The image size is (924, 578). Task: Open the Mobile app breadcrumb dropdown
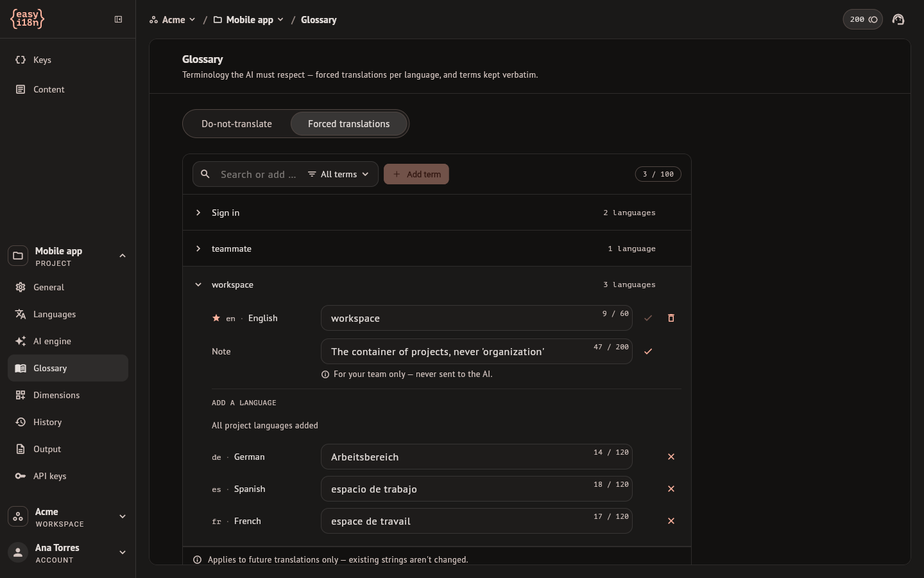249,20
